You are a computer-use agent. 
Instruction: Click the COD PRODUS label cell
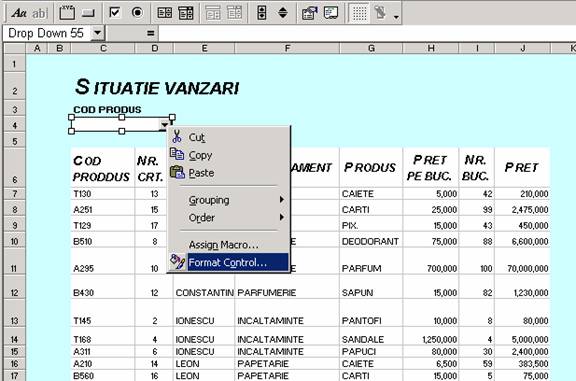pyautogui.click(x=107, y=109)
